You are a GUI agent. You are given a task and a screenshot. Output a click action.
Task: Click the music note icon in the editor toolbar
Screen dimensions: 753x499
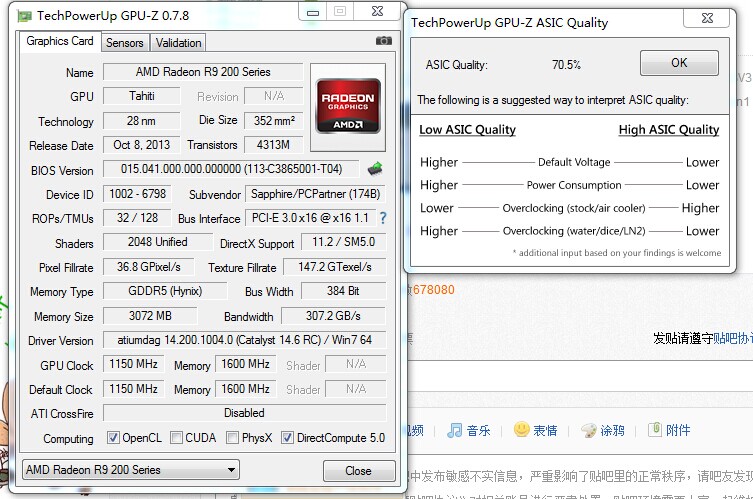coord(454,430)
